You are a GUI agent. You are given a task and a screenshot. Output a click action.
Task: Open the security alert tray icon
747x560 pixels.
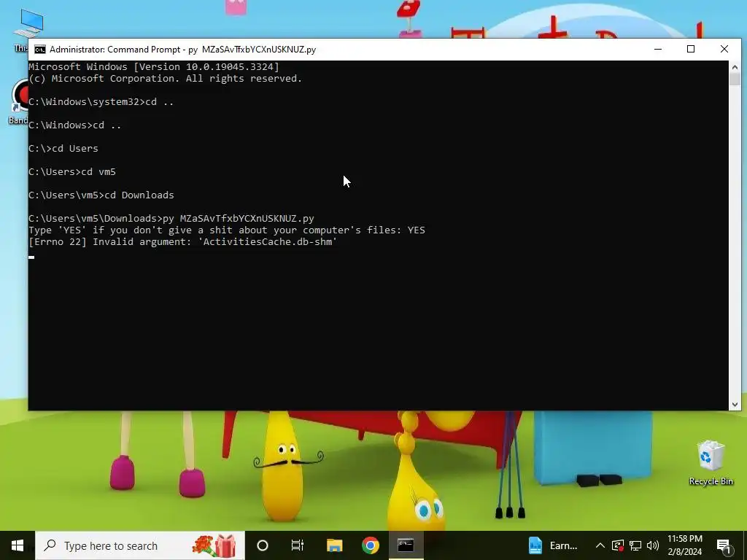coord(618,545)
